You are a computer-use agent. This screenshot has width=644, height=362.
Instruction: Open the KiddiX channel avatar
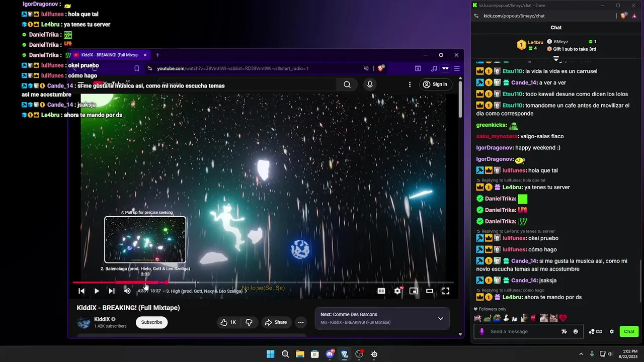84,322
